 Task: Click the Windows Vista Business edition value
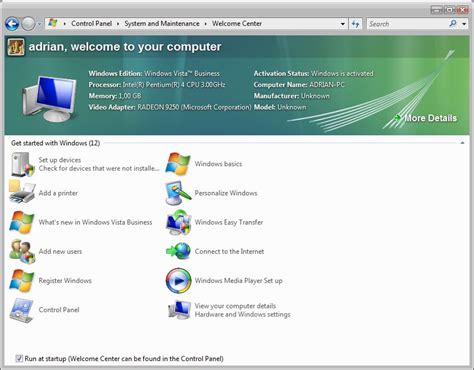(182, 74)
